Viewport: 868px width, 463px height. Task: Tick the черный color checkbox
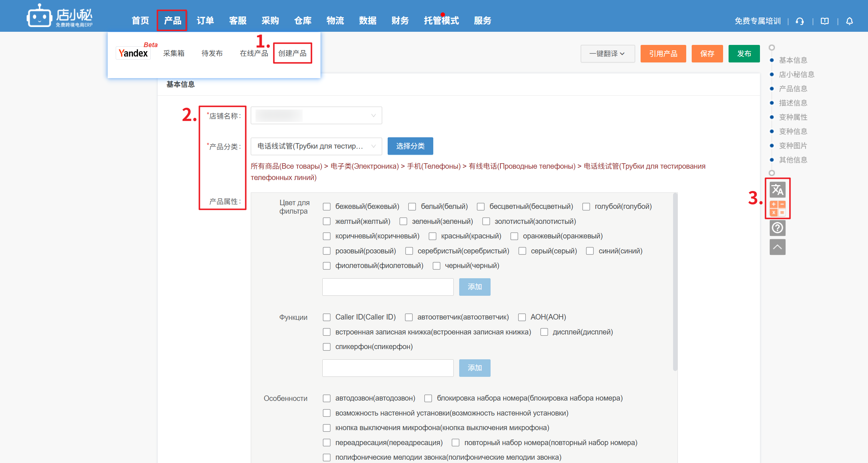pos(436,266)
